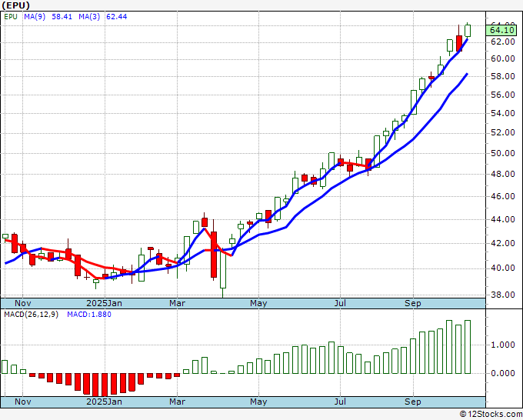Click Sep on the price chart date axis

coord(413,303)
